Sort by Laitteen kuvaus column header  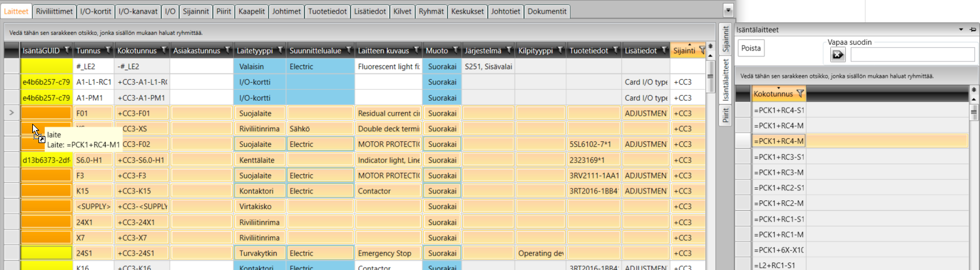click(x=383, y=50)
